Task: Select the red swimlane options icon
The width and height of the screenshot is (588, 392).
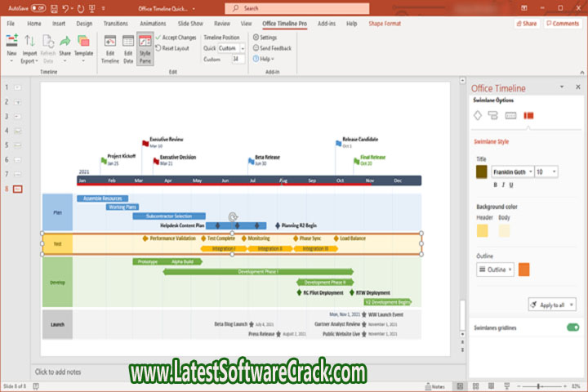Action: point(528,115)
